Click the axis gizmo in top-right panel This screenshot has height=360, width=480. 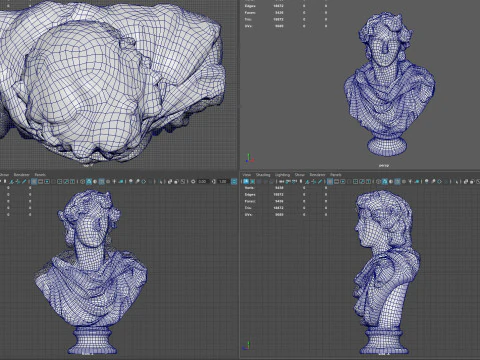tap(249, 158)
